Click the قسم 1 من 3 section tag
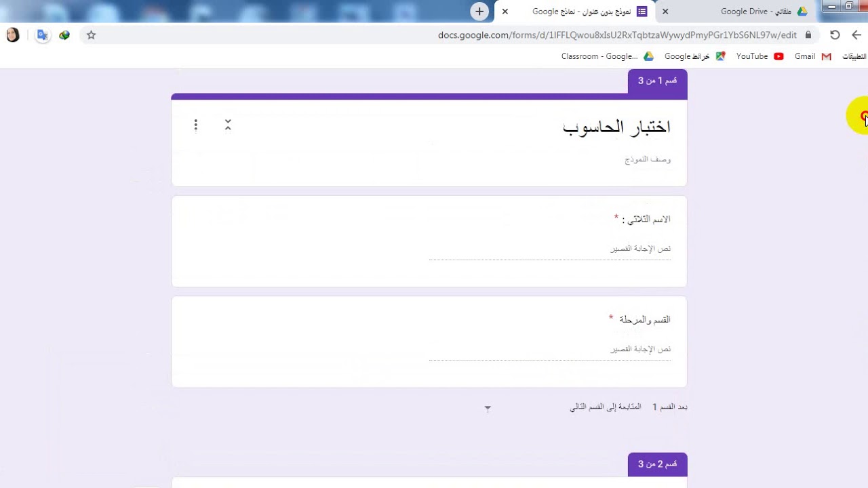 pos(657,81)
